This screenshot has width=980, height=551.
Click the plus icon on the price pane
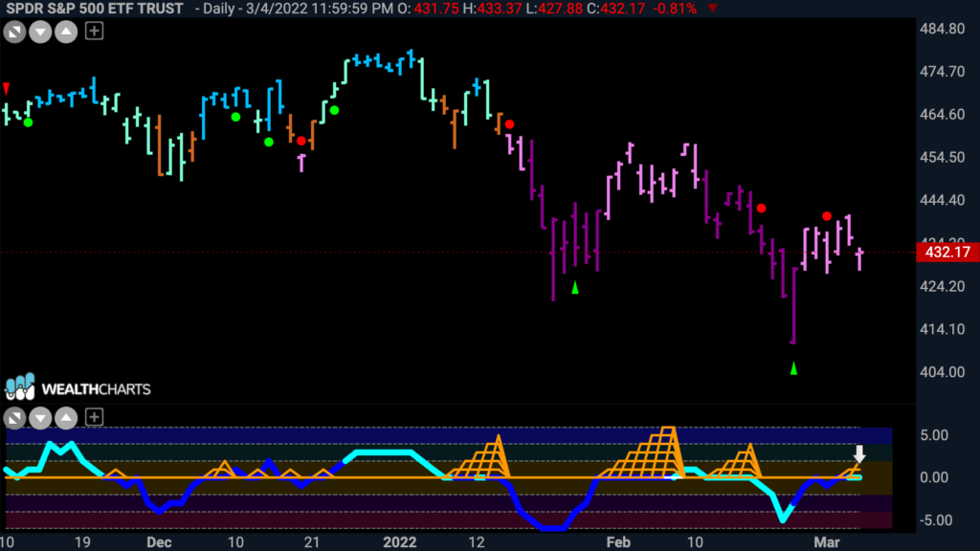click(94, 31)
